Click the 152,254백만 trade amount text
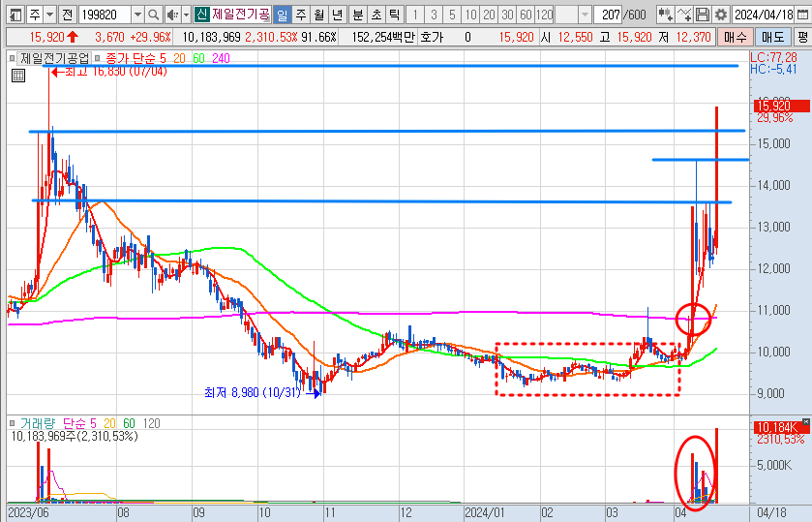812x522 pixels. (x=383, y=38)
